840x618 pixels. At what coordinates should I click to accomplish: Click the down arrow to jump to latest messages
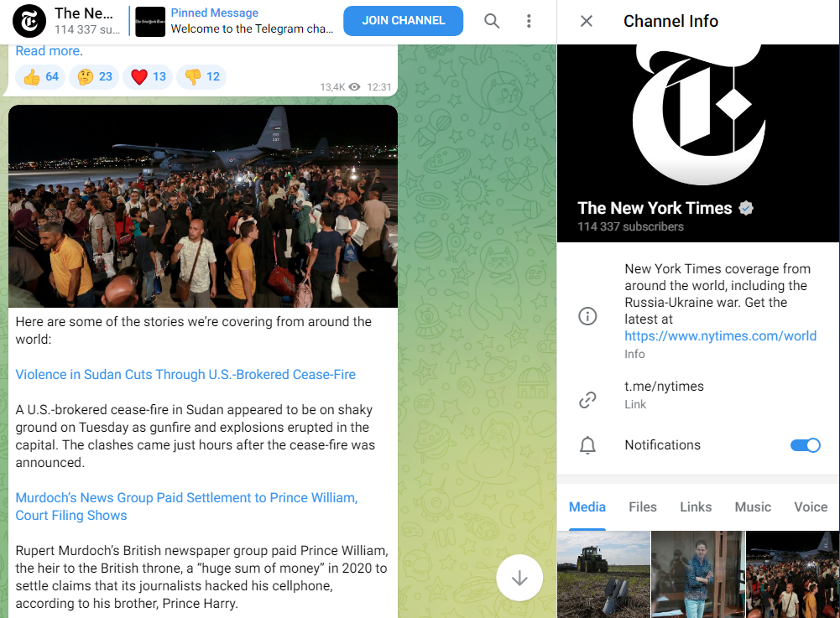coord(519,578)
